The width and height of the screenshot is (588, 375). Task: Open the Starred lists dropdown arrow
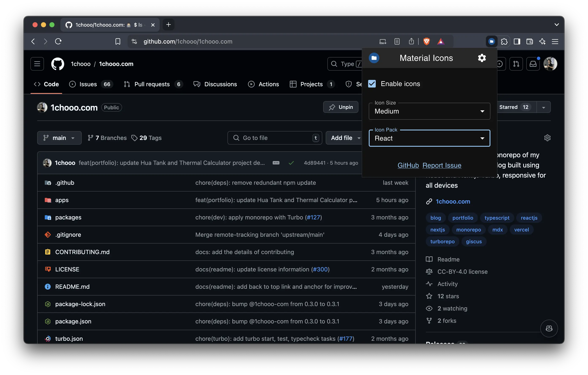(x=544, y=107)
